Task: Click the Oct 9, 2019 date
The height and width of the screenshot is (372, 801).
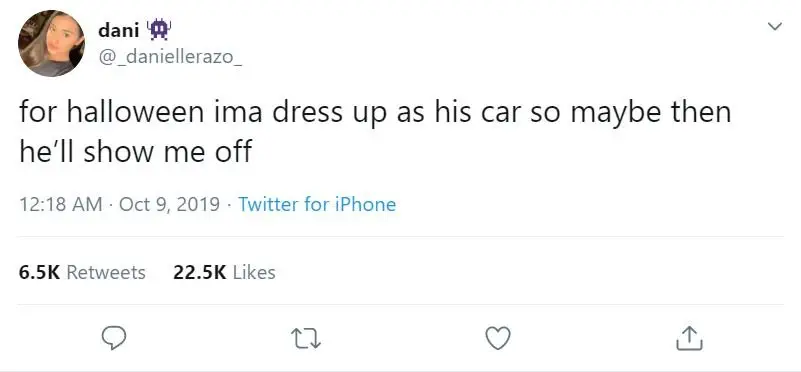Action: pyautogui.click(x=169, y=204)
